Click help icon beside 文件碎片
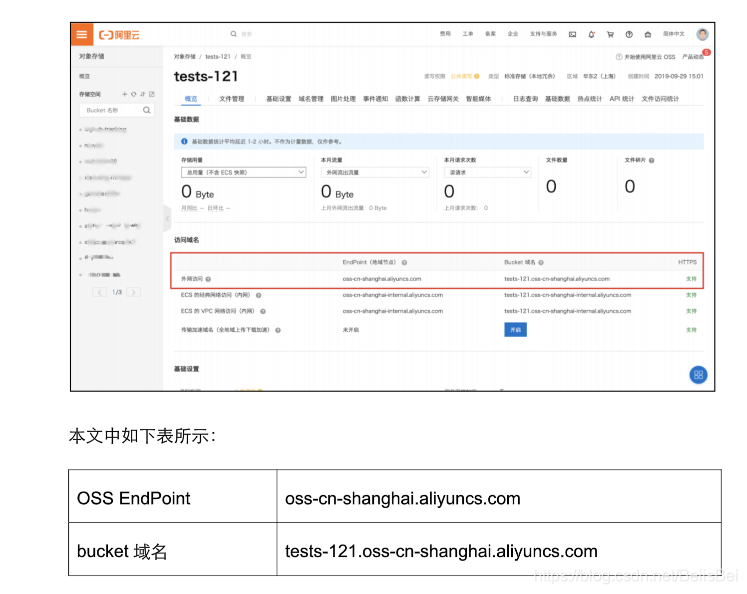 (651, 161)
